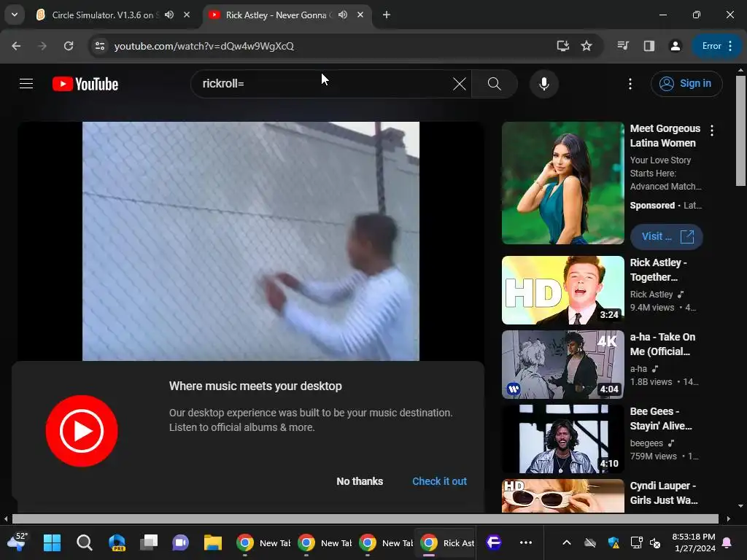747x560 pixels.
Task: Bookmark this page with the star icon
Action: pos(587,46)
